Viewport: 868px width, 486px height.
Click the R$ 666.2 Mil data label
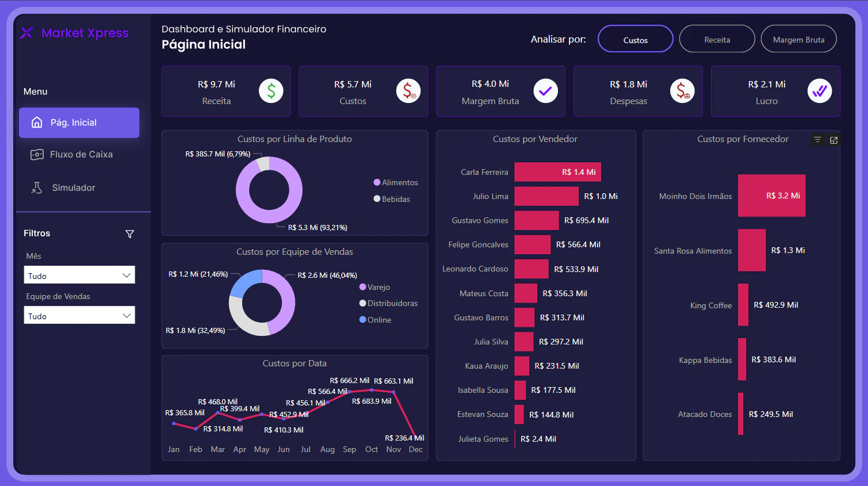350,381
